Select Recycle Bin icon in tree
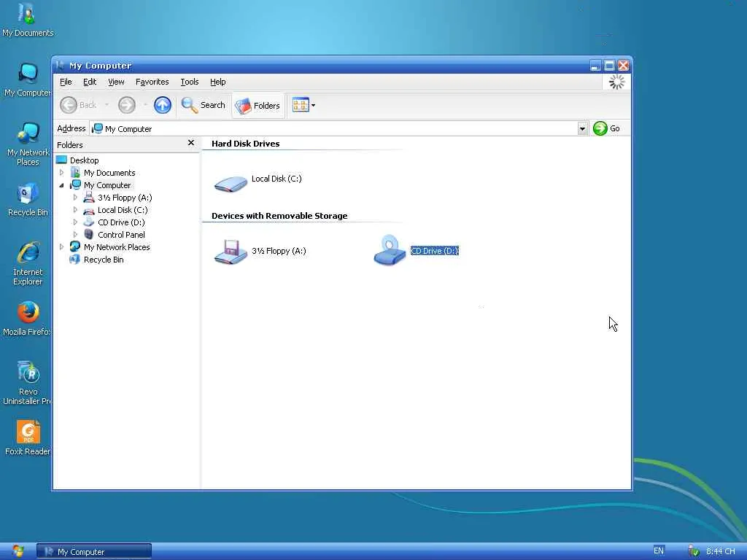Viewport: 747px width, 560px height. (x=75, y=259)
